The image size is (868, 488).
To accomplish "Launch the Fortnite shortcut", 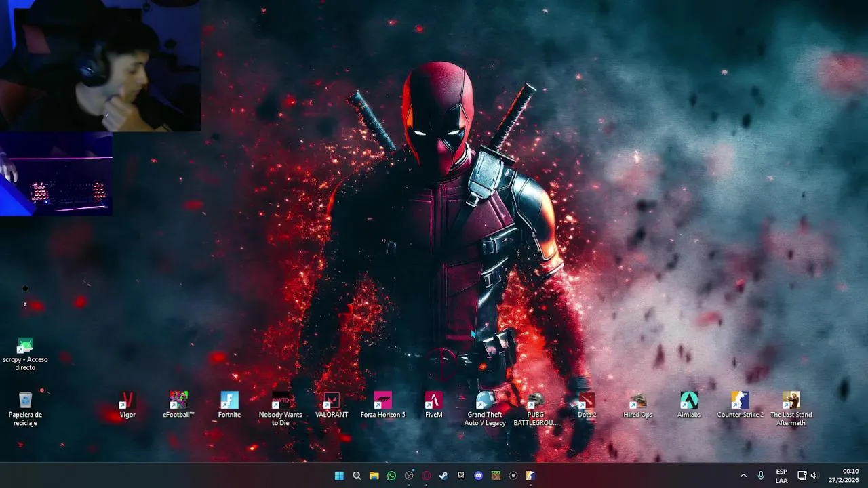I will click(x=229, y=405).
